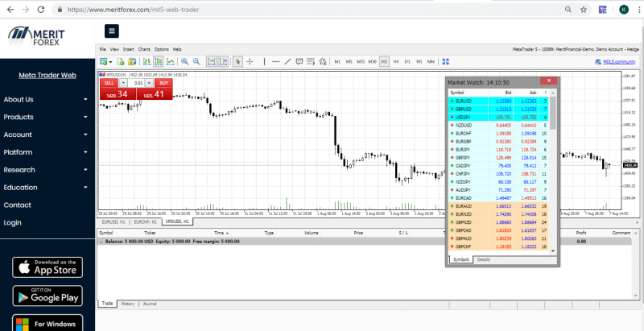
Task: Select the text comment bubble tool
Action: coord(299,61)
